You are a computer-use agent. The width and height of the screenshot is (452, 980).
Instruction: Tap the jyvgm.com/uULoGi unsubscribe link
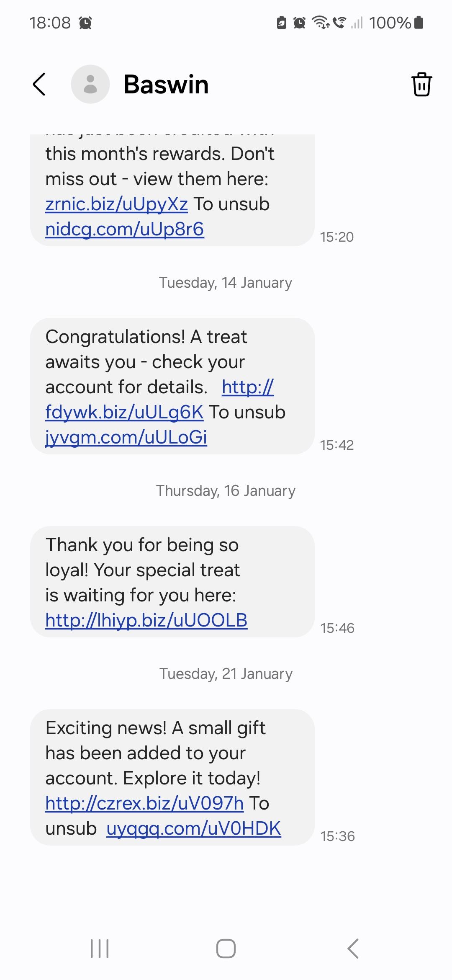click(x=126, y=438)
